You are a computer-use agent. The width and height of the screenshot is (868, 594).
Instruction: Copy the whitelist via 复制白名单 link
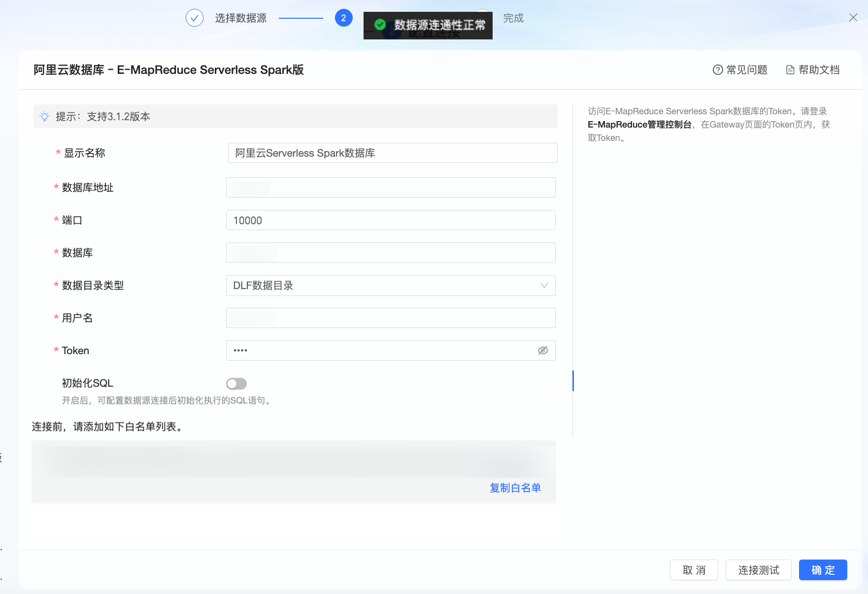pos(515,488)
